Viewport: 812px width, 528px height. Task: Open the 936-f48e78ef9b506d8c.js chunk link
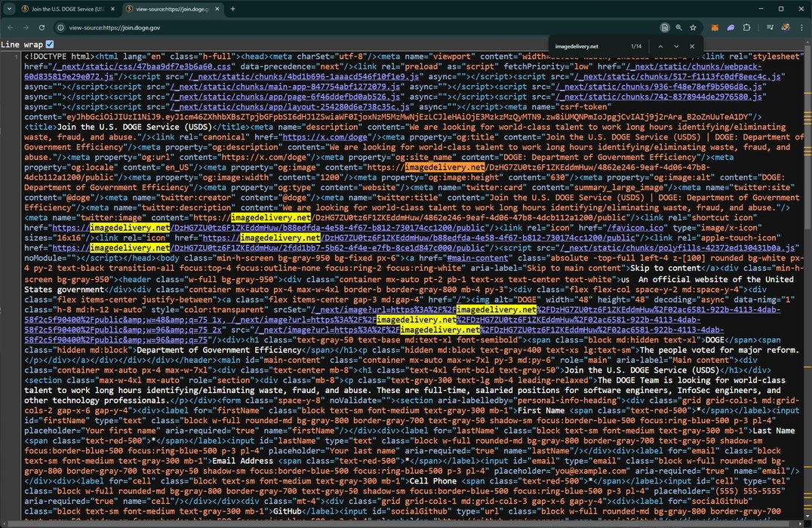659,87
